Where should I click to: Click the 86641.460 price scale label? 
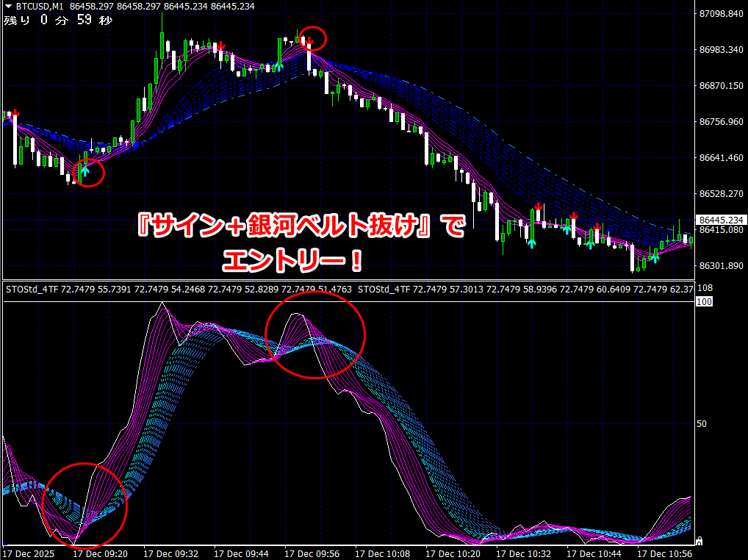click(722, 157)
